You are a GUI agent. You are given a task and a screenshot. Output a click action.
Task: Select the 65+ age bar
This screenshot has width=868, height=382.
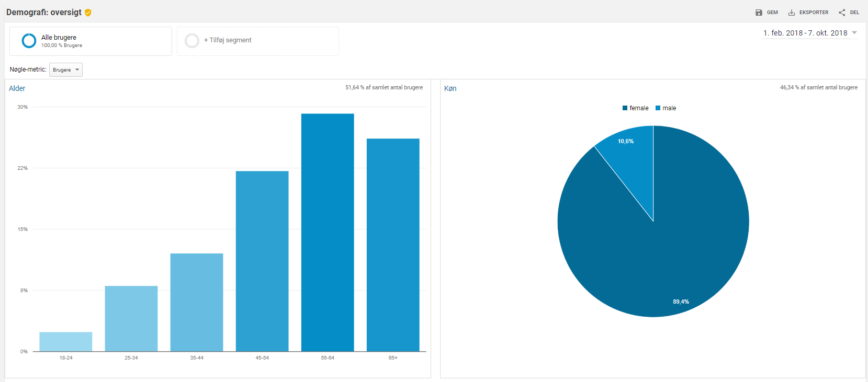393,245
